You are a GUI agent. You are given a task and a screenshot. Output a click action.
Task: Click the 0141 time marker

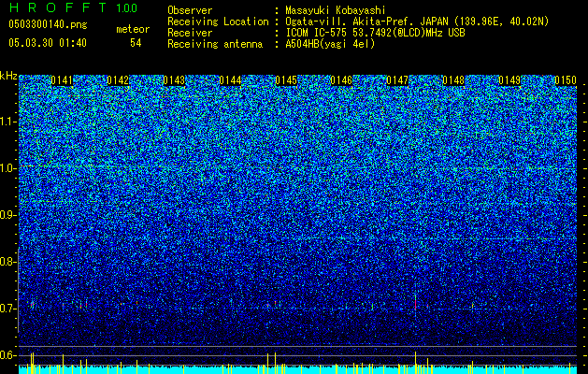tap(62, 80)
